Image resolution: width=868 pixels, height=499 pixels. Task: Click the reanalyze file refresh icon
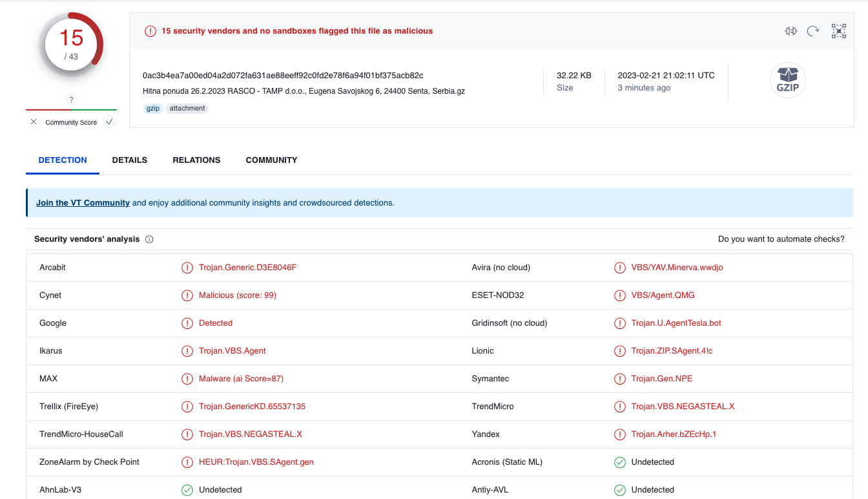pos(813,31)
